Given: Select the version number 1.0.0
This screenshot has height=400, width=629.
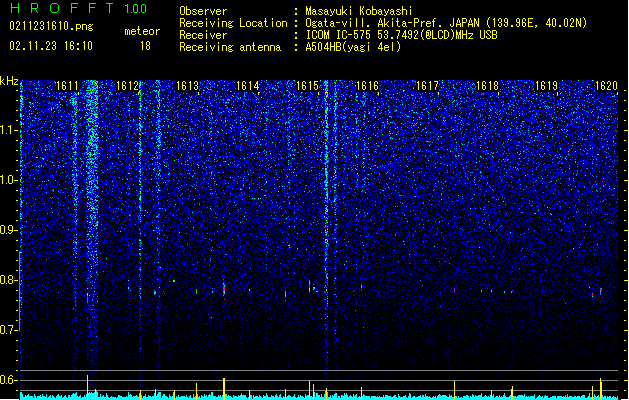Looking at the screenshot, I should pyautogui.click(x=136, y=9).
